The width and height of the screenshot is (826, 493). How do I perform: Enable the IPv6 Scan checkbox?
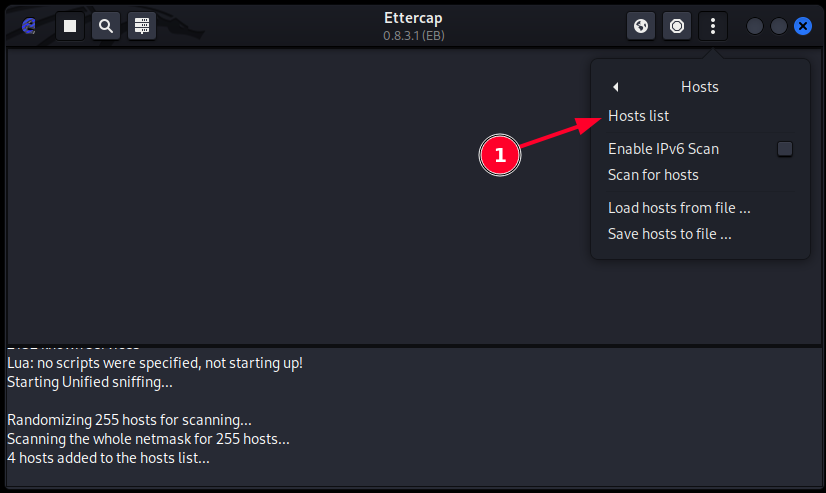pos(785,149)
